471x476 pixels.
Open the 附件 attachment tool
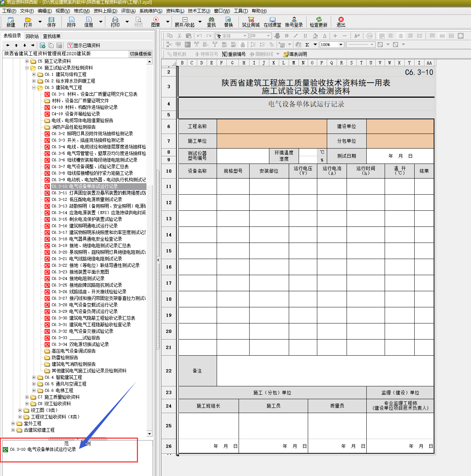(71, 22)
